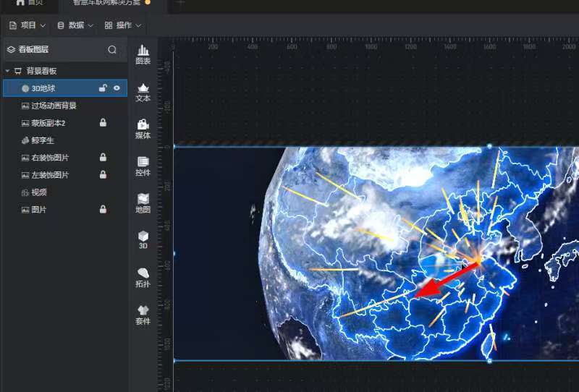
Task: Unlock the 右装饰图片 layer
Action: tap(103, 157)
